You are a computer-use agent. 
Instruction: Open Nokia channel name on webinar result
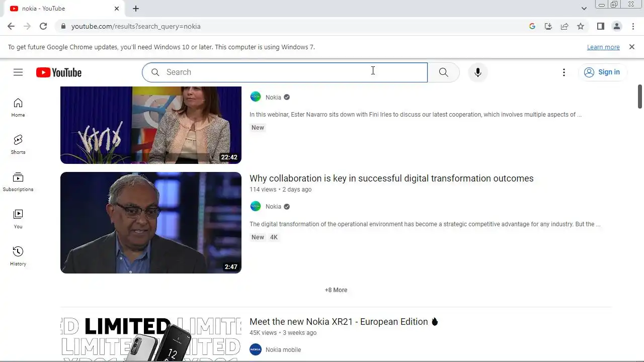273,98
